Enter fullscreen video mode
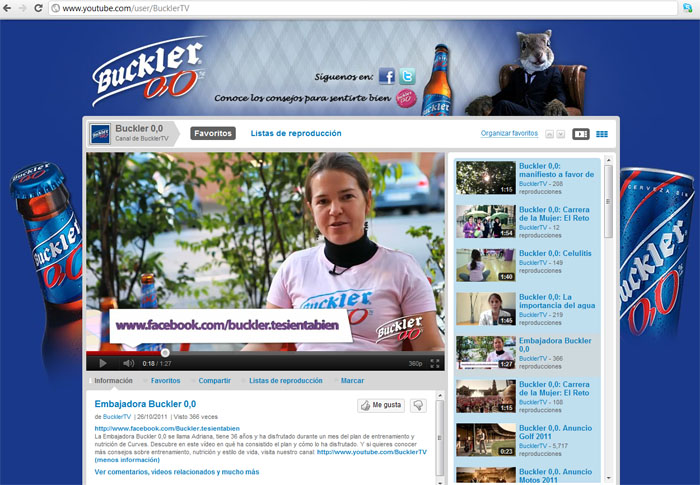The width and height of the screenshot is (700, 485). point(435,364)
